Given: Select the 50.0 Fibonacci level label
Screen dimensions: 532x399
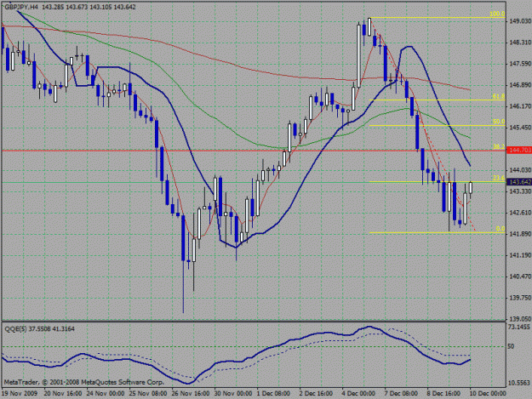Looking at the screenshot, I should coord(499,122).
